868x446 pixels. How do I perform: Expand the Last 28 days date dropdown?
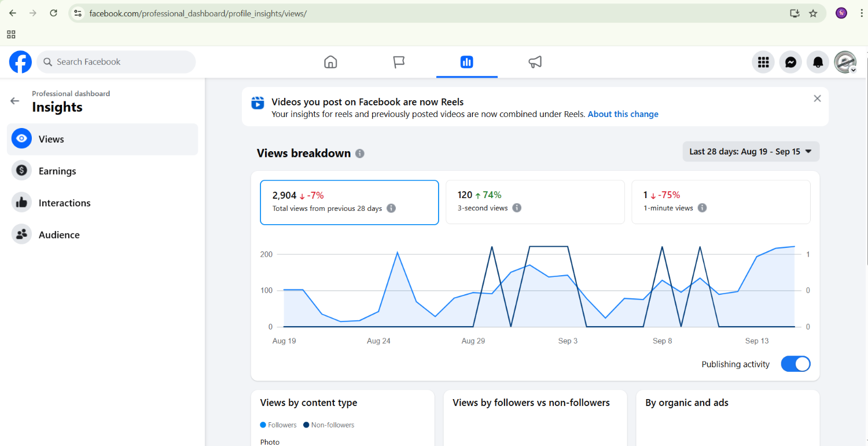click(751, 152)
